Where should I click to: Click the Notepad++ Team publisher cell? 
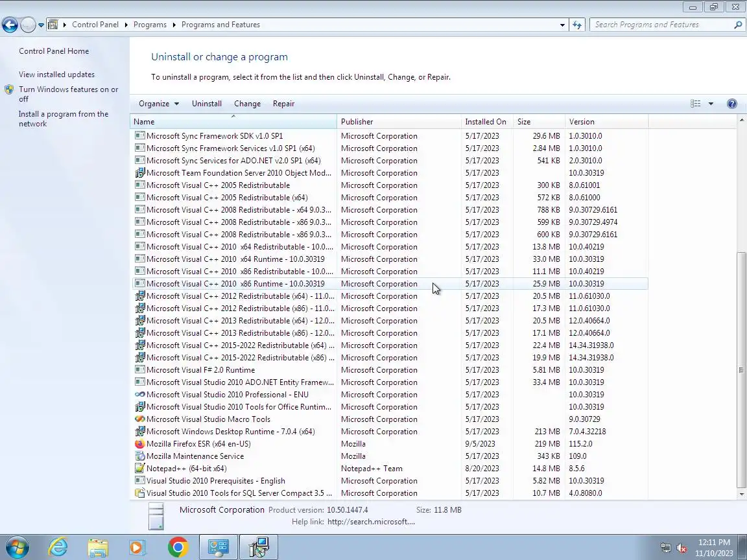372,469
